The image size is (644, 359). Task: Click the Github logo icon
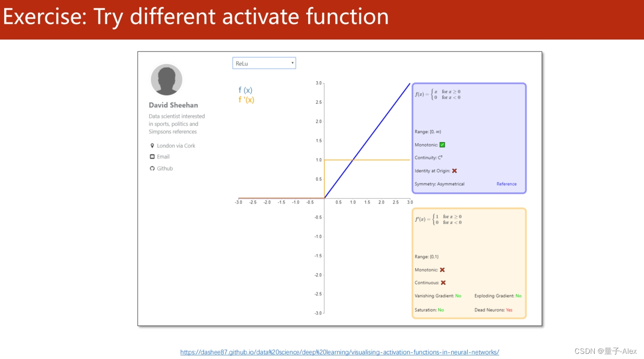click(152, 168)
